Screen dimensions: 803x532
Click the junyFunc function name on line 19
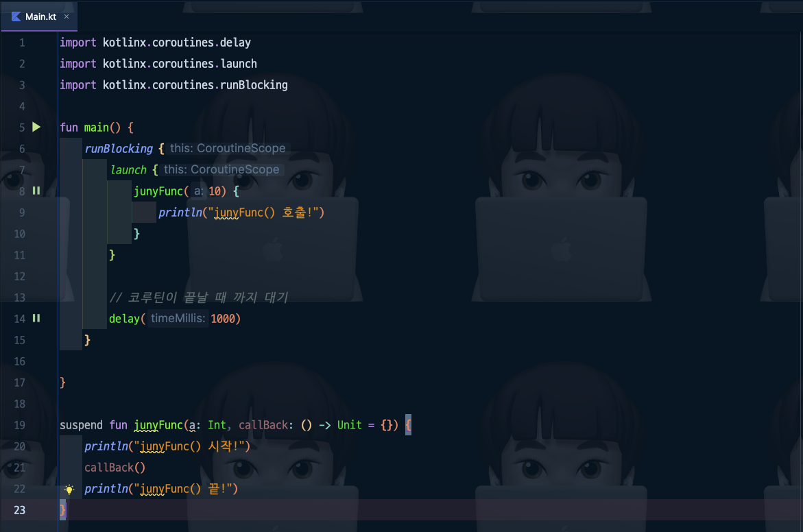click(158, 425)
